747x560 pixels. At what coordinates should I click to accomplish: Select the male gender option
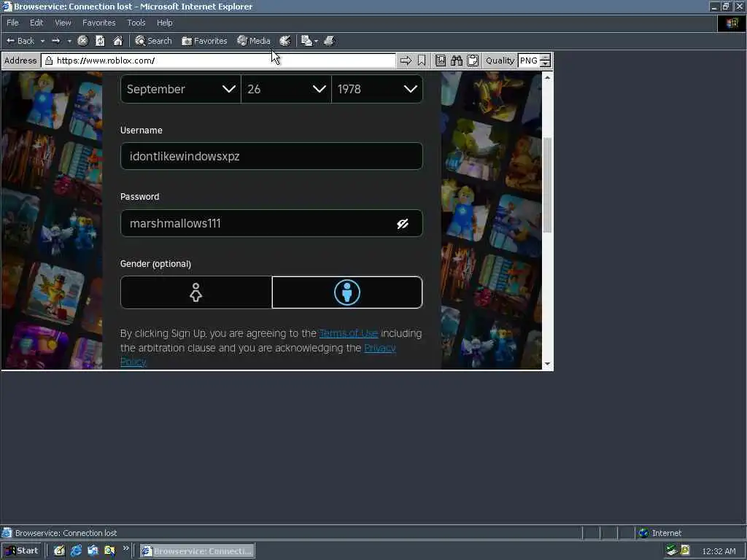pos(347,292)
